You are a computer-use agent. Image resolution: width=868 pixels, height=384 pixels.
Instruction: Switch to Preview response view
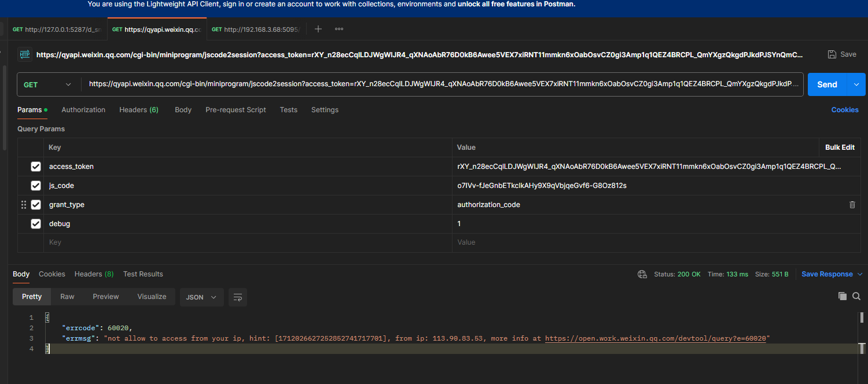click(106, 297)
